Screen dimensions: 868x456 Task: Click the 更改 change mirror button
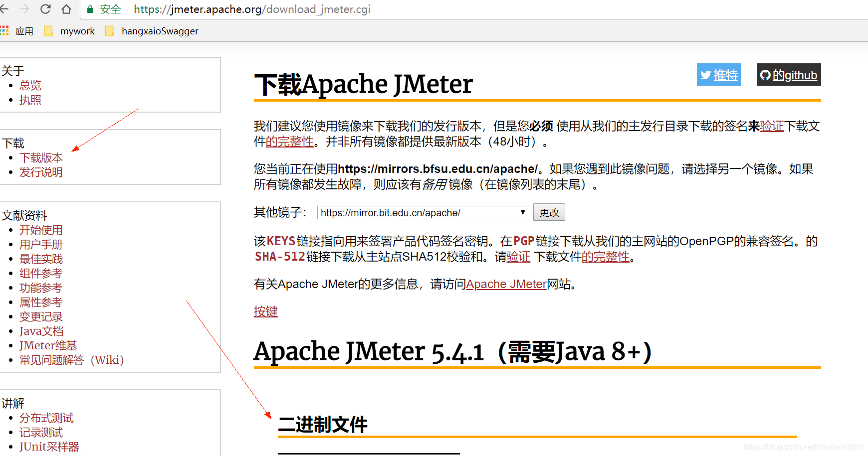point(549,212)
